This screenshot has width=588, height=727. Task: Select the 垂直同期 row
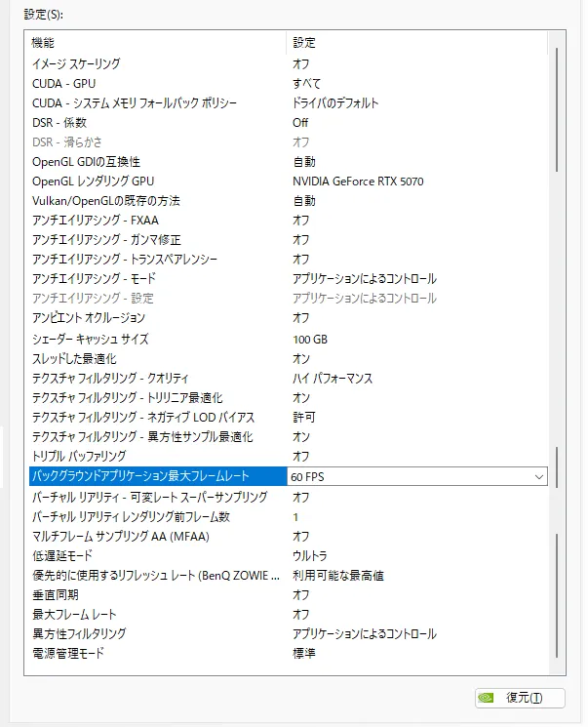pyautogui.click(x=289, y=595)
